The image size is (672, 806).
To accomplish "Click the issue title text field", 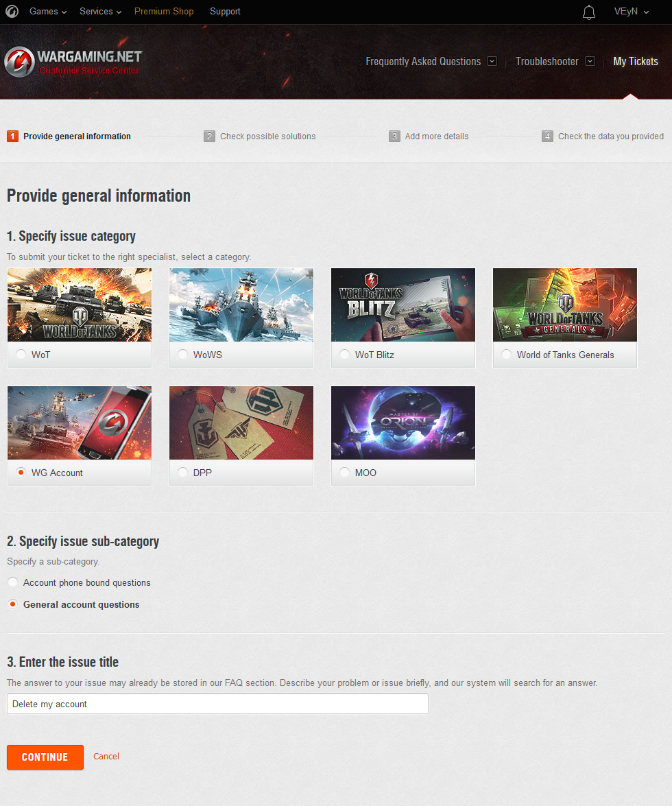I will coord(217,704).
